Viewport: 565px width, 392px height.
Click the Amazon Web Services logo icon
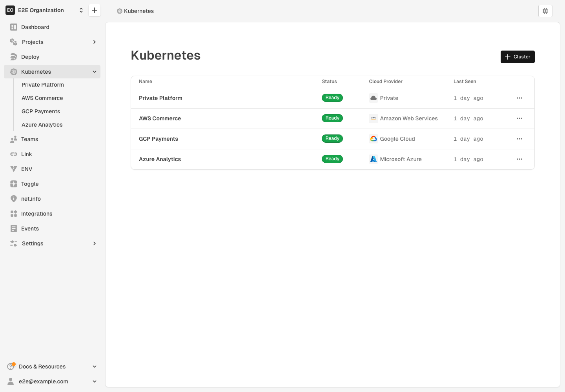[374, 118]
